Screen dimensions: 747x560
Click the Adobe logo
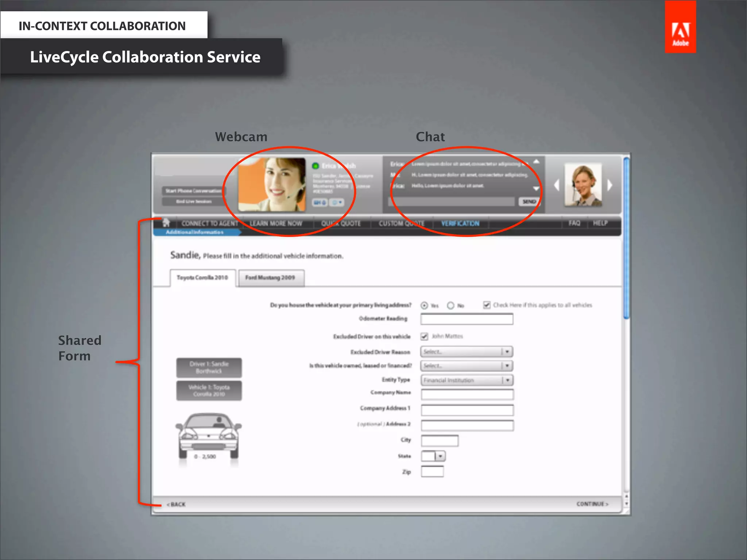[x=680, y=27]
